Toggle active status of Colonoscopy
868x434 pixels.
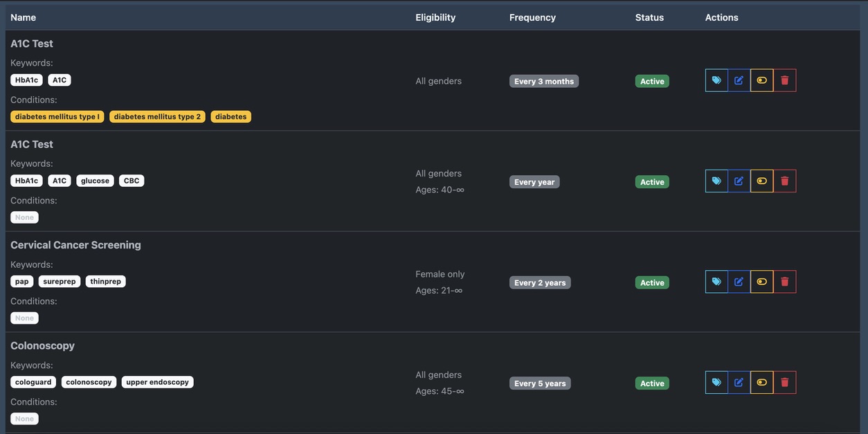(x=762, y=383)
